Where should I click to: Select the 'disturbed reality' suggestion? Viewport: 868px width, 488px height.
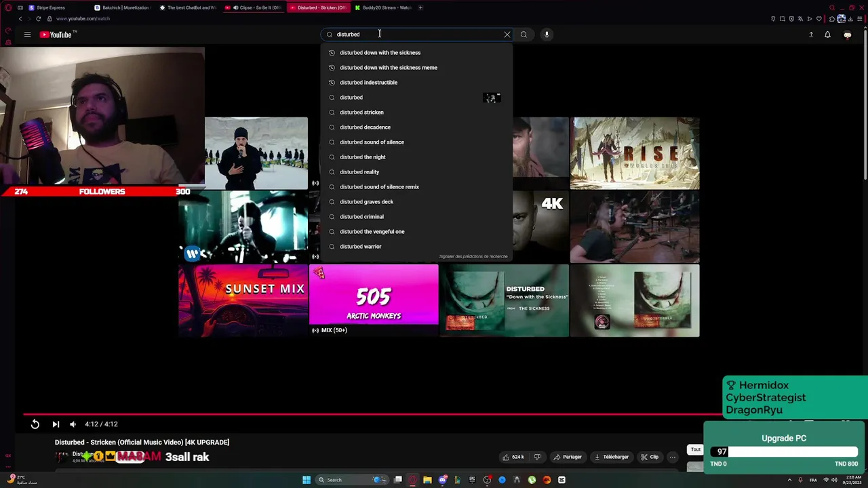(417, 172)
